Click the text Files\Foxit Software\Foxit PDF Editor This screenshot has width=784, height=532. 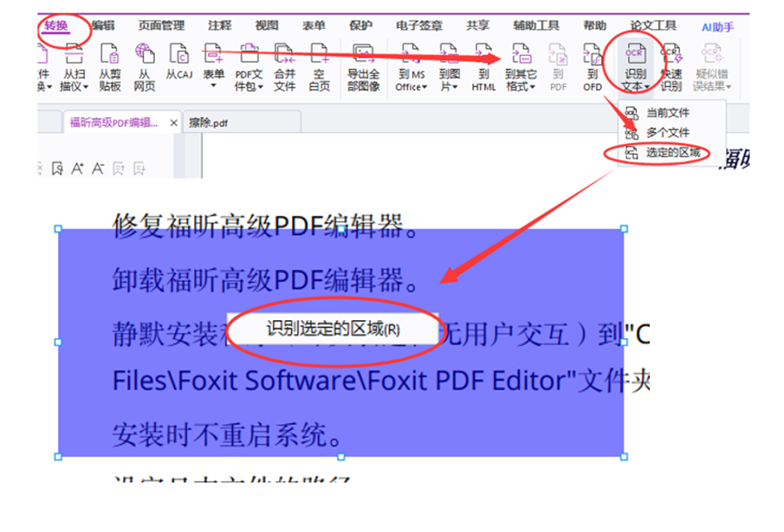point(341,381)
